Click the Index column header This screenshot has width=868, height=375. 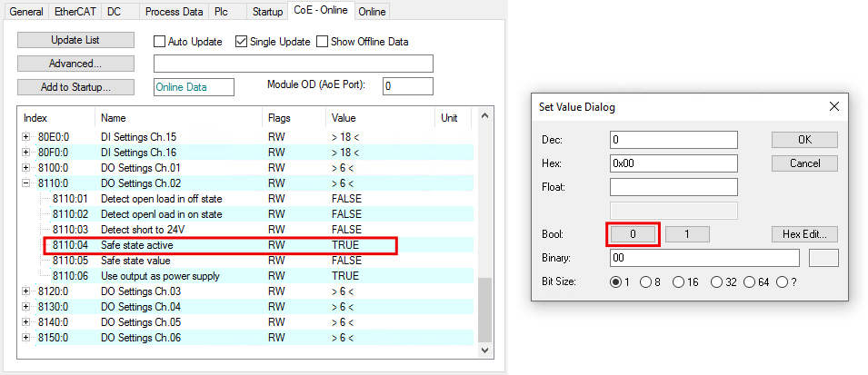56,118
